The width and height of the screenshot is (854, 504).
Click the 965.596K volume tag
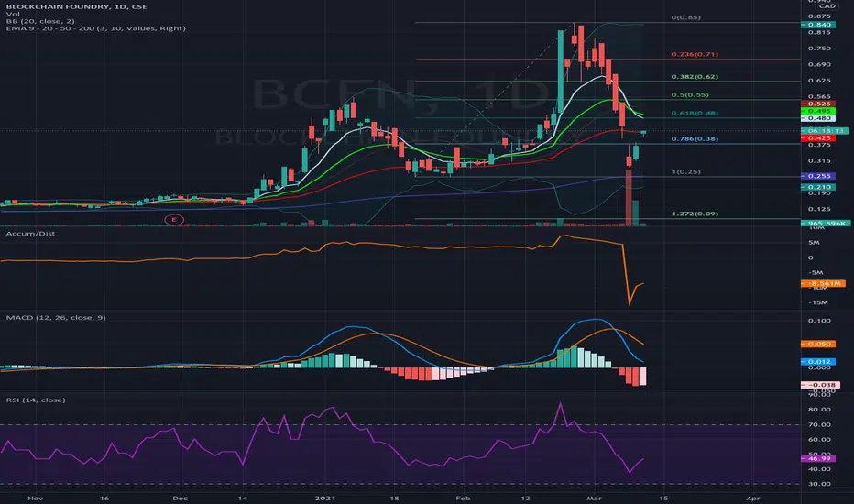(826, 224)
